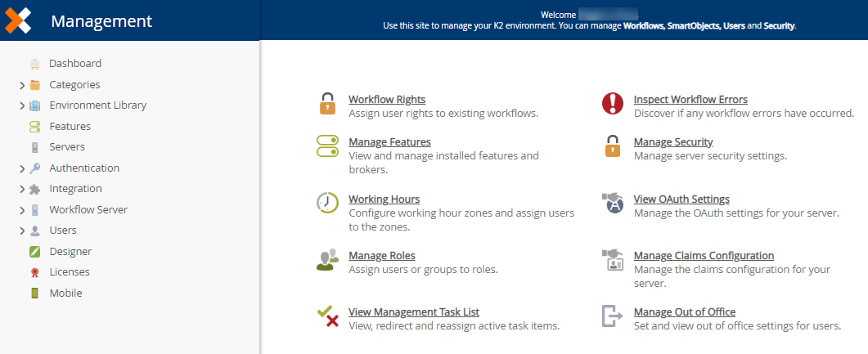Click the Inspect Workflow Errors exclamation icon
Image resolution: width=868 pixels, height=354 pixels.
click(612, 104)
